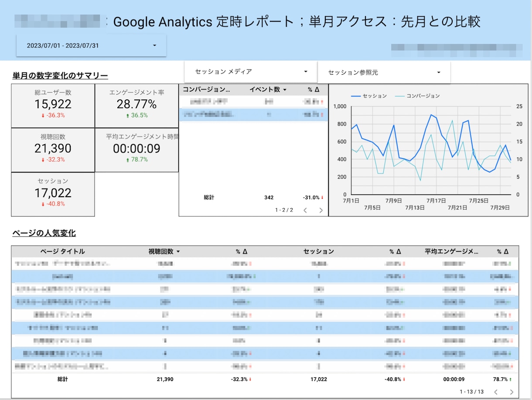Select the 視聴回数 21,390 scorecard
Viewport: 532px width, 400px height.
(x=53, y=150)
